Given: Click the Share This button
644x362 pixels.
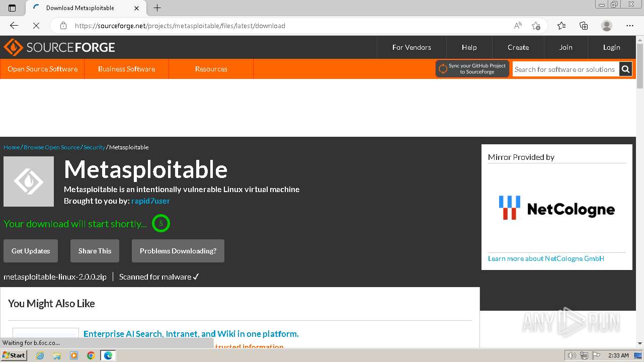Looking at the screenshot, I should pyautogui.click(x=95, y=251).
